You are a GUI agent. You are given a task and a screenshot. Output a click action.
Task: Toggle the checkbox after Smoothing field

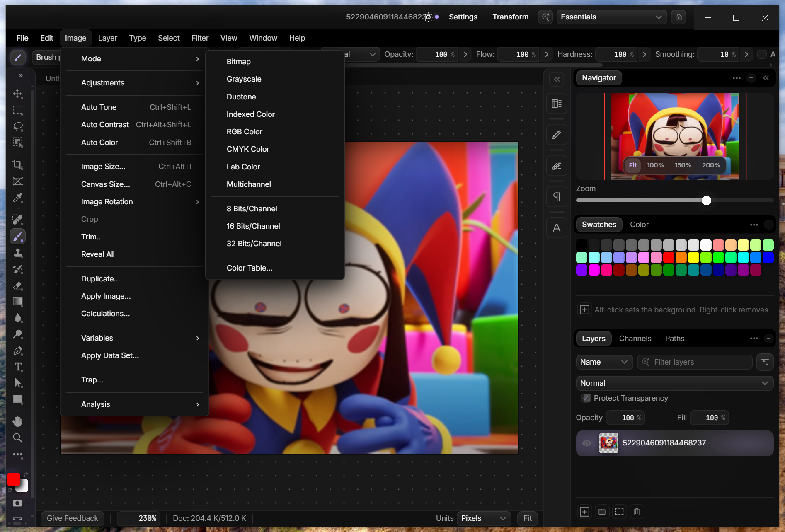tap(762, 54)
